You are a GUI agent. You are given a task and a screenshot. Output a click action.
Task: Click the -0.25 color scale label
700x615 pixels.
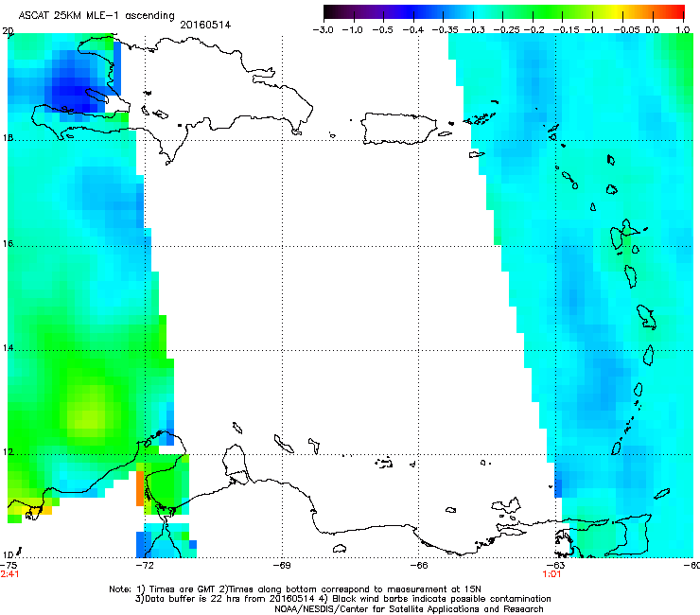pyautogui.click(x=506, y=30)
